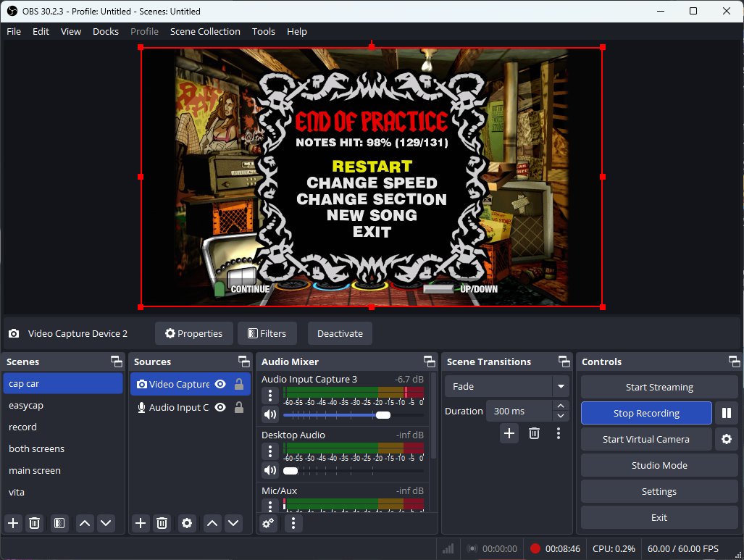Viewport: 744px width, 560px height.
Task: Pause the recording
Action: [x=727, y=413]
